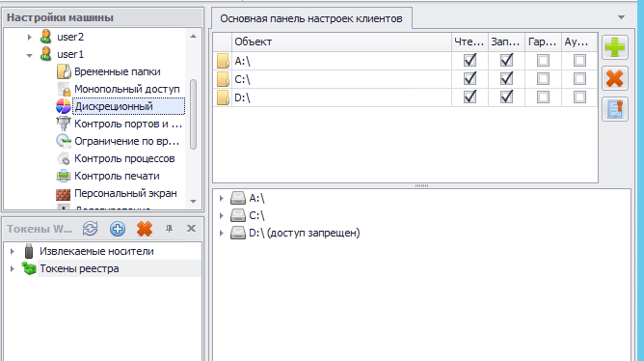This screenshot has width=644, height=361.
Task: Click the D:\ drive icon in tree
Action: click(x=238, y=233)
